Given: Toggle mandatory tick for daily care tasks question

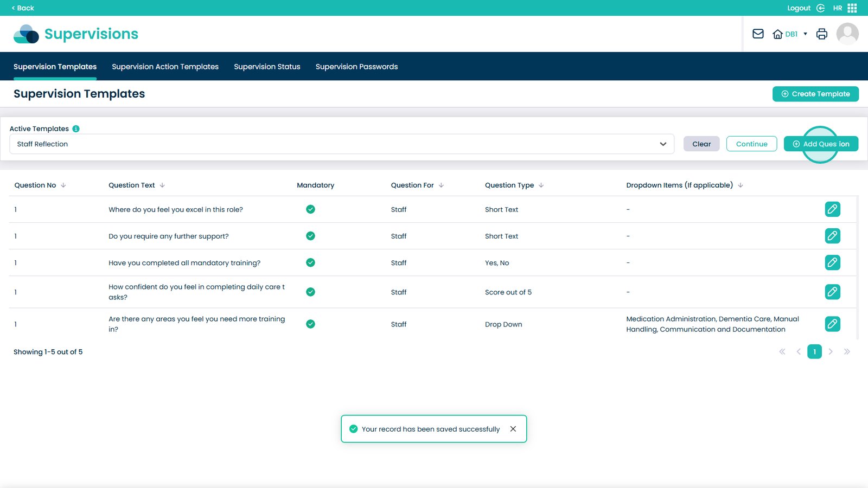Looking at the screenshot, I should (310, 292).
